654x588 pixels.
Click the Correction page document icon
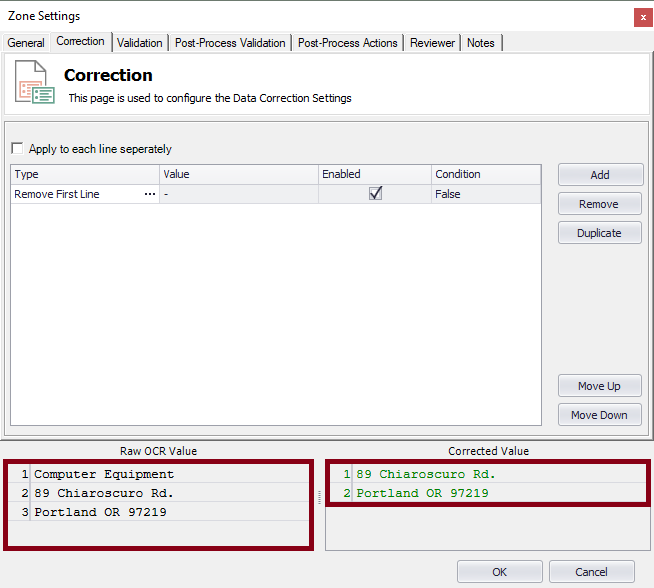tap(35, 82)
